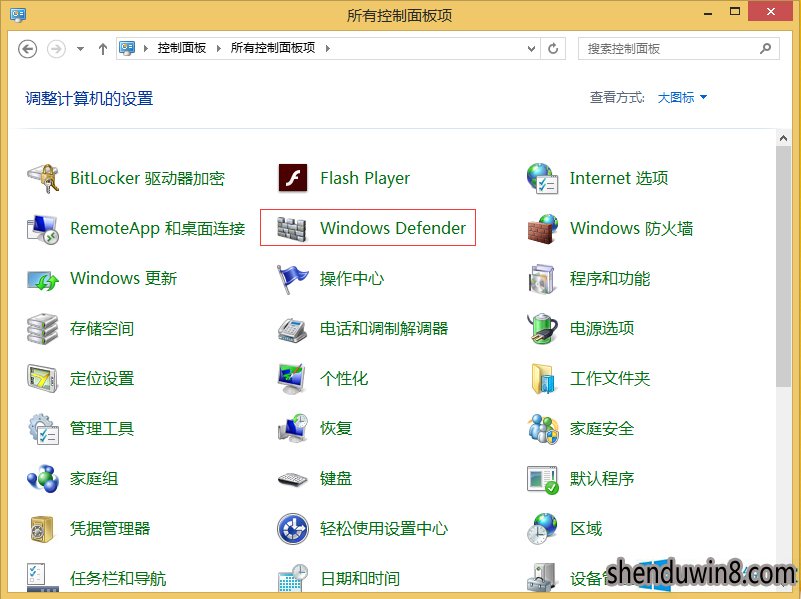The image size is (801, 599).
Task: Open the 存储空间 drives icon
Action: click(x=42, y=328)
